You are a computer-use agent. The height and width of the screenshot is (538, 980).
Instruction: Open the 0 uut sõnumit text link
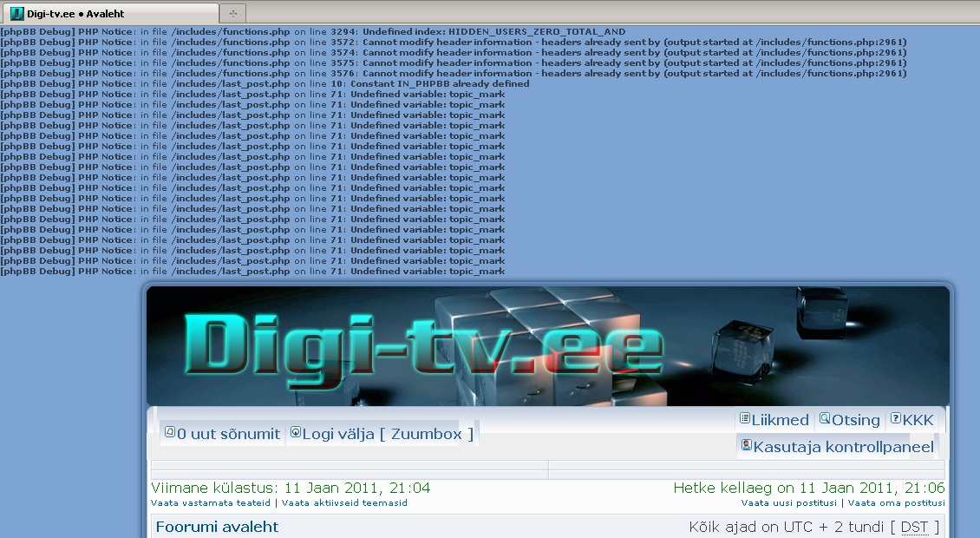point(228,434)
